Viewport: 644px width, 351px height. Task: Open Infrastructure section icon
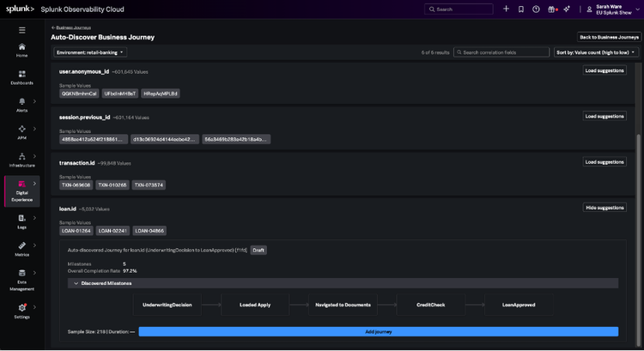point(21,156)
